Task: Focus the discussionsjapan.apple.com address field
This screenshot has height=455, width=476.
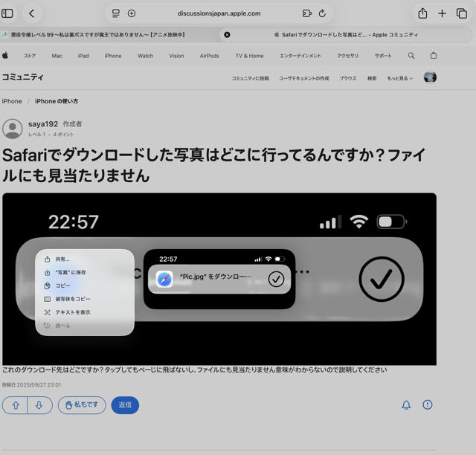Action: (x=219, y=13)
